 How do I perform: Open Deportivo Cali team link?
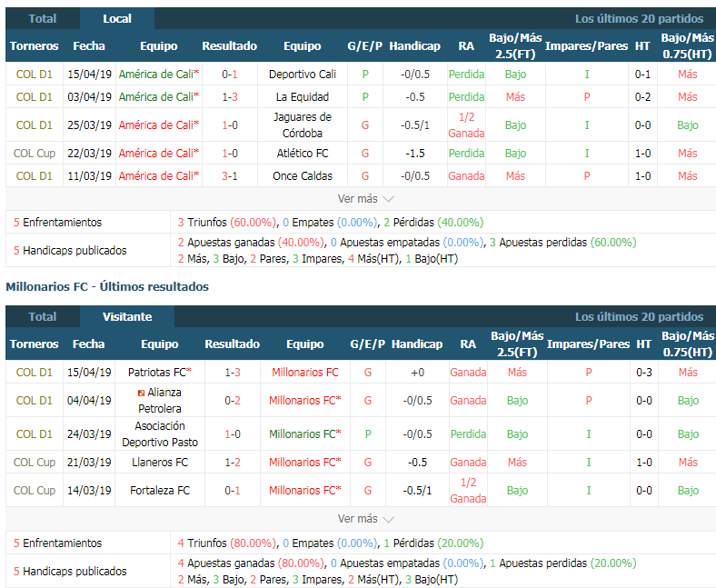click(x=303, y=74)
